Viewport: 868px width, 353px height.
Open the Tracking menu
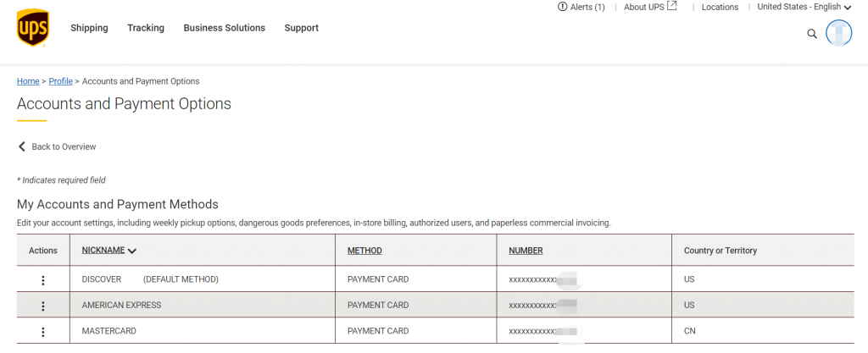pos(146,28)
